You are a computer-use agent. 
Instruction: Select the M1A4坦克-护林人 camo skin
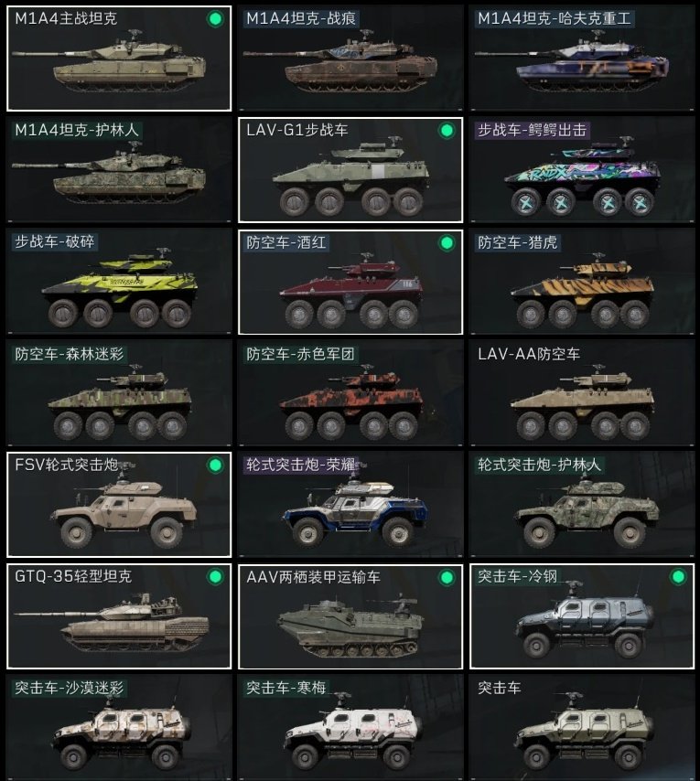click(x=119, y=170)
